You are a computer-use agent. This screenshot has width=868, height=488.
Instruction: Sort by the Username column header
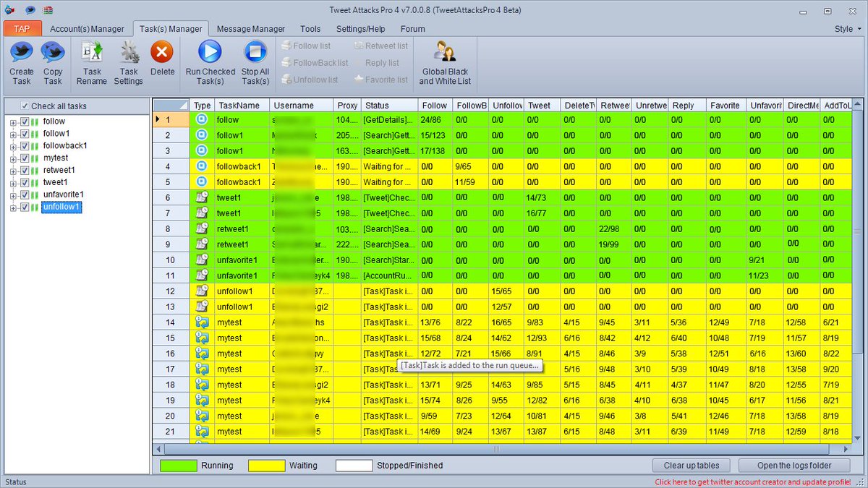[x=302, y=106]
